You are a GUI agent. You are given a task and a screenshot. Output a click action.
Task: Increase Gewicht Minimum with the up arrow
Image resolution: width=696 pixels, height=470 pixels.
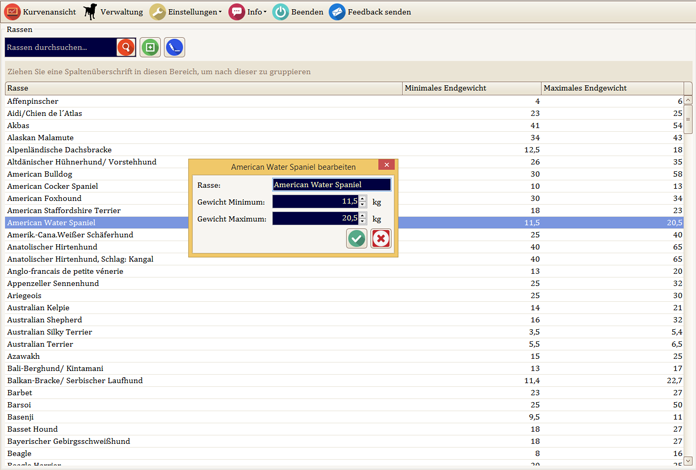[363, 198]
